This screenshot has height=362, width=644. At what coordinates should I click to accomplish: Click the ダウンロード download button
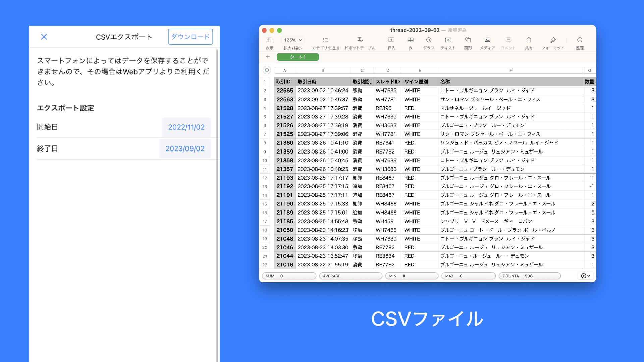click(x=190, y=37)
